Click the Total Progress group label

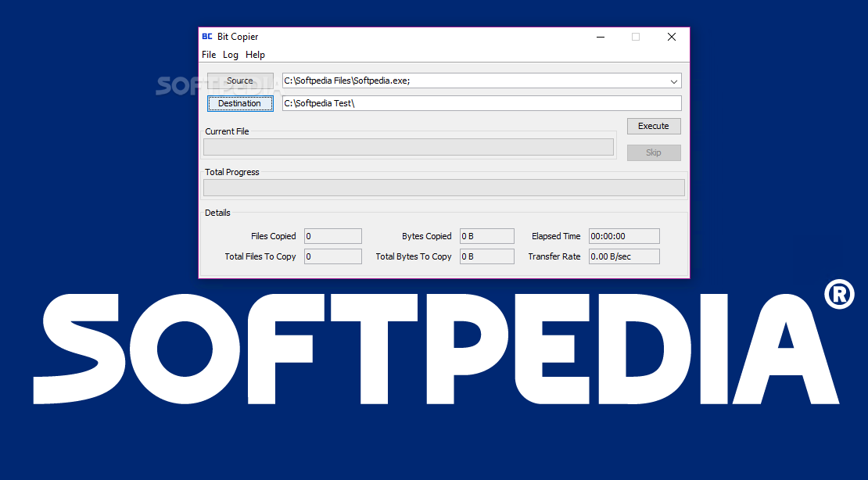(232, 172)
